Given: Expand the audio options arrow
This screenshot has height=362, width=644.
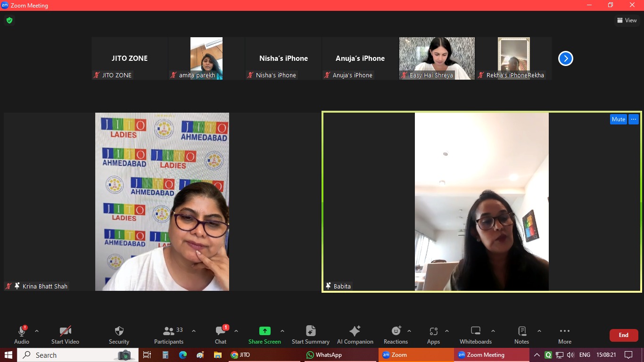Looking at the screenshot, I should pos(37,331).
